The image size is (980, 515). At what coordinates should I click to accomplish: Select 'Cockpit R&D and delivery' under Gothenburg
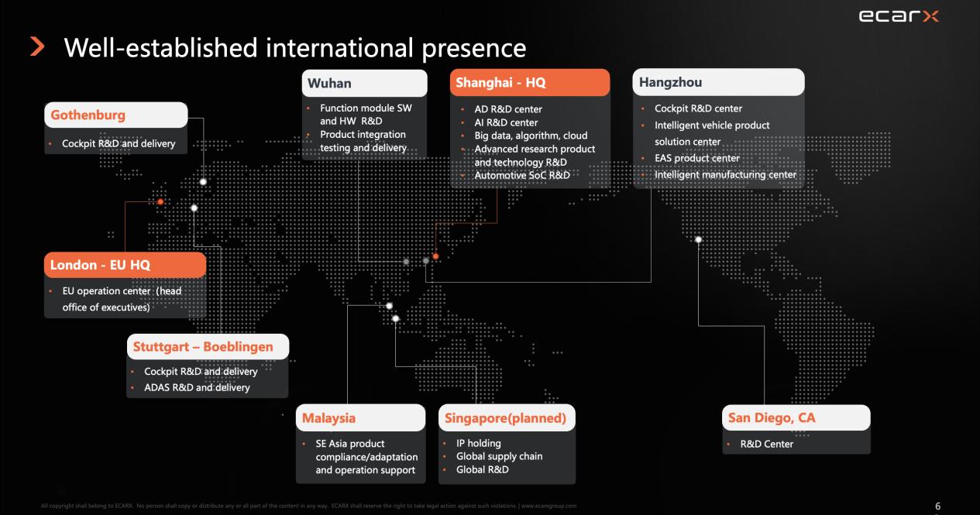119,143
